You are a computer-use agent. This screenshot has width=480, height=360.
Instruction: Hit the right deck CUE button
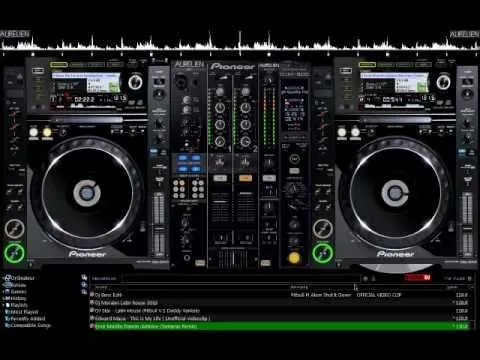coord(323,229)
